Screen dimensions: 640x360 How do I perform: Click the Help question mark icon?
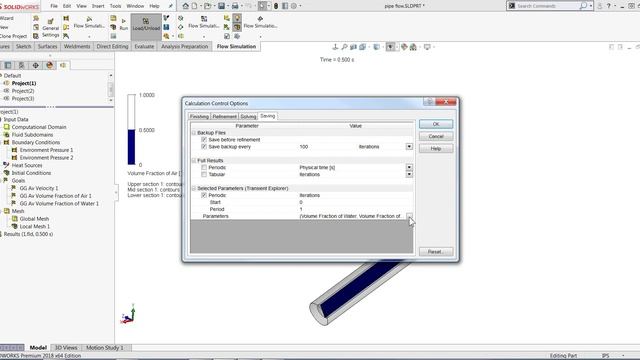(609, 6)
